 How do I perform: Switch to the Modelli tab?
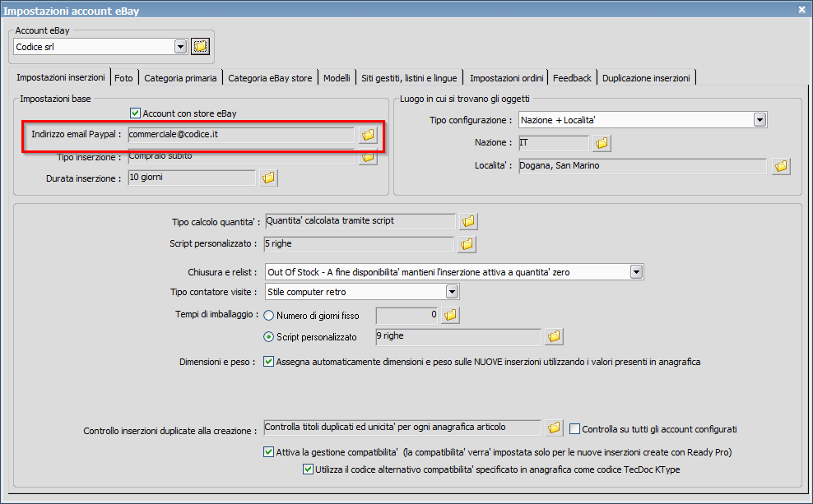pos(337,78)
